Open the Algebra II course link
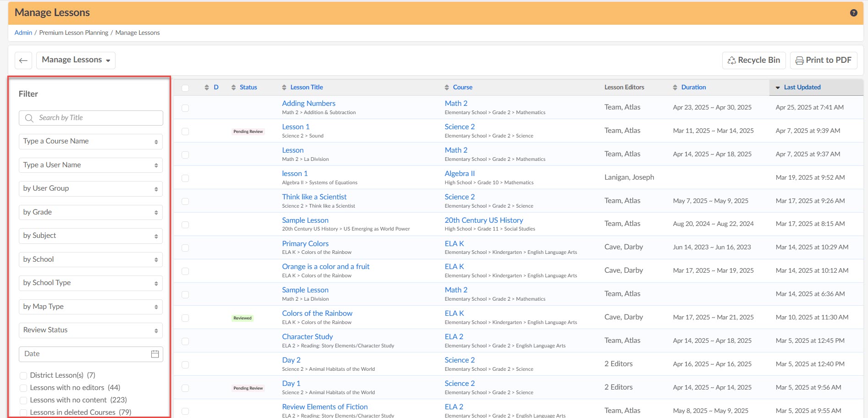The height and width of the screenshot is (418, 868). (x=459, y=174)
